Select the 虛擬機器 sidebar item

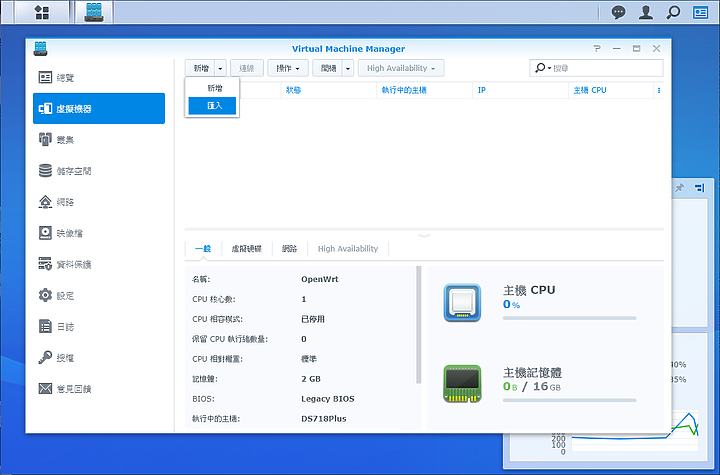tap(99, 108)
